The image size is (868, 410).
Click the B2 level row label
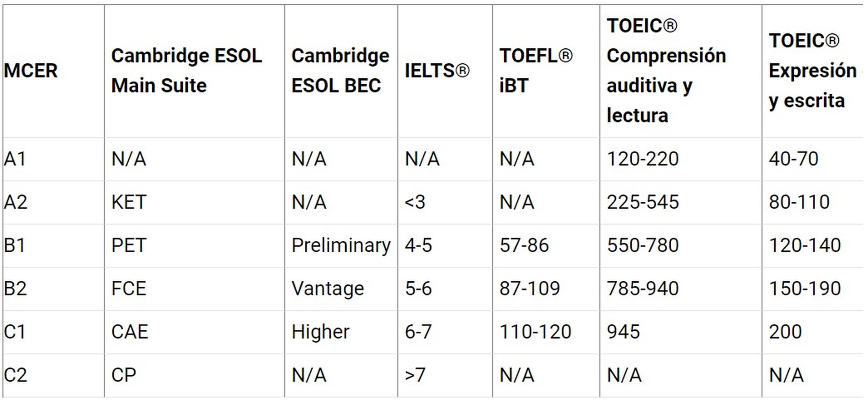coord(16,289)
